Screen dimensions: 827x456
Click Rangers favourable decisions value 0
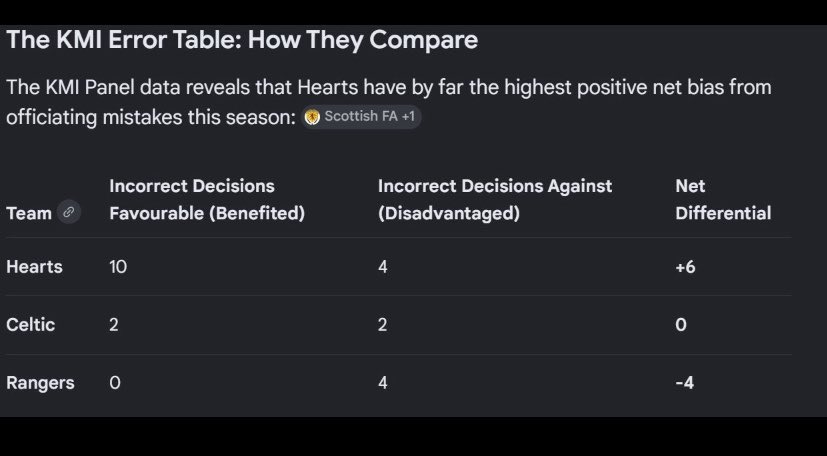point(115,383)
